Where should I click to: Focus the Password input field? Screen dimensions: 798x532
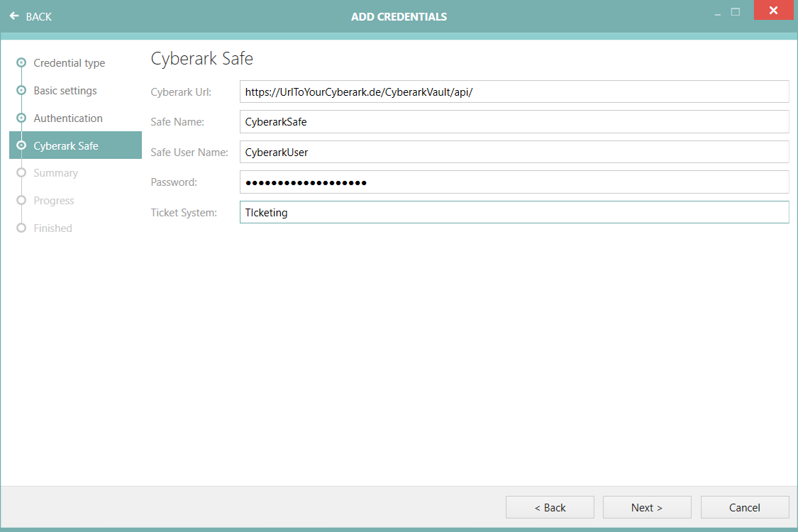point(514,182)
